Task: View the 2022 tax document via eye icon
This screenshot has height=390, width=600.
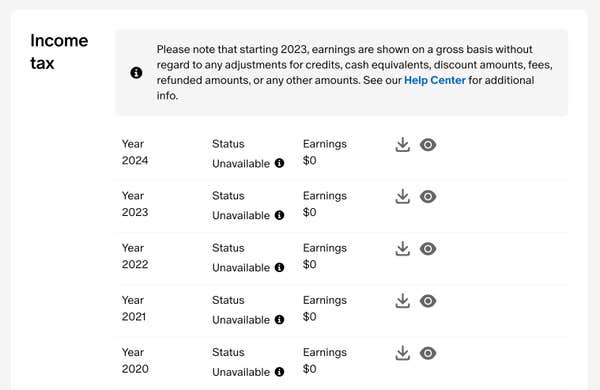Action: pyautogui.click(x=428, y=249)
